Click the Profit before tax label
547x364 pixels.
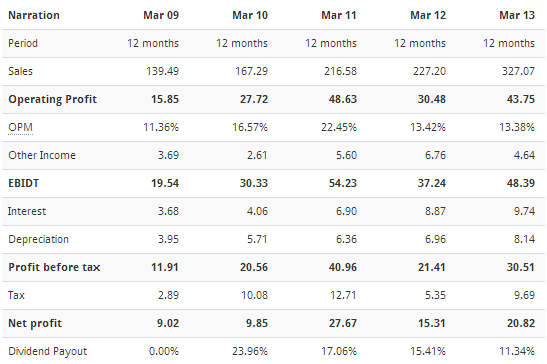(x=54, y=267)
